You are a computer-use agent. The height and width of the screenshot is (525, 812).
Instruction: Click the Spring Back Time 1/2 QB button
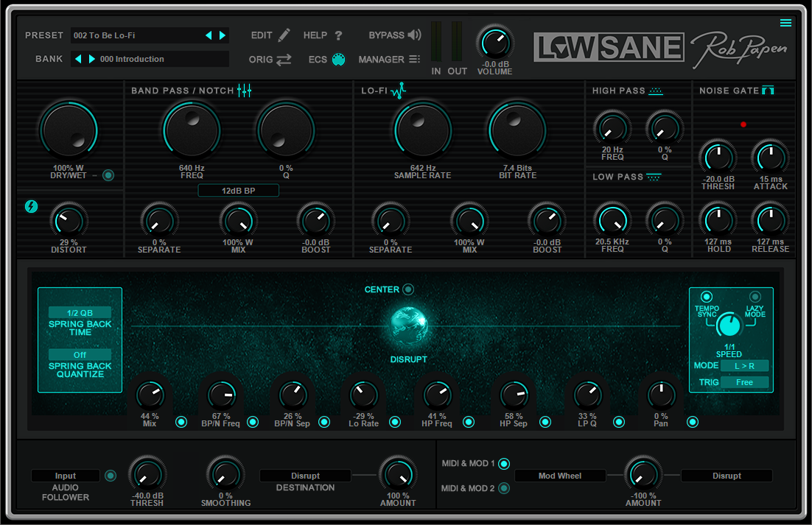point(80,312)
